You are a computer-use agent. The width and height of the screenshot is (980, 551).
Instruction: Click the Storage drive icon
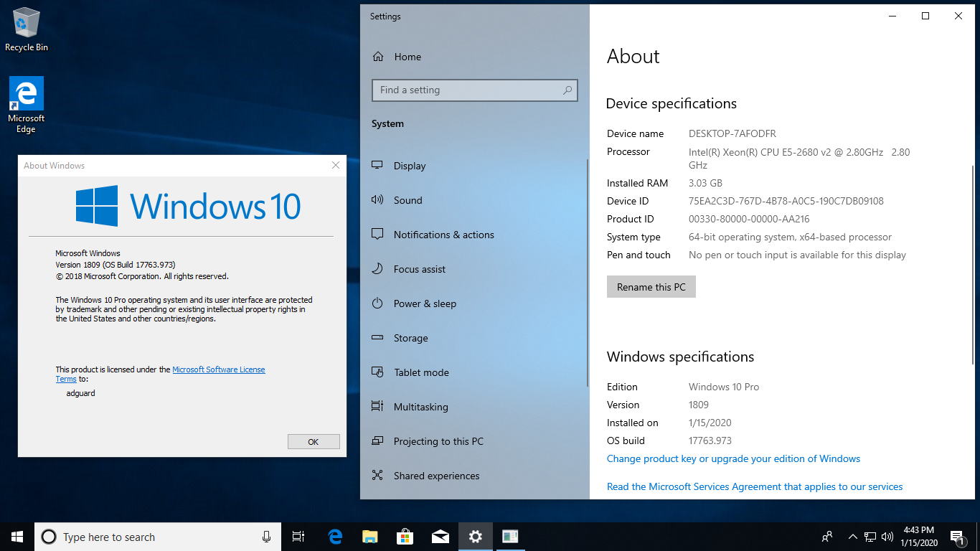[377, 338]
